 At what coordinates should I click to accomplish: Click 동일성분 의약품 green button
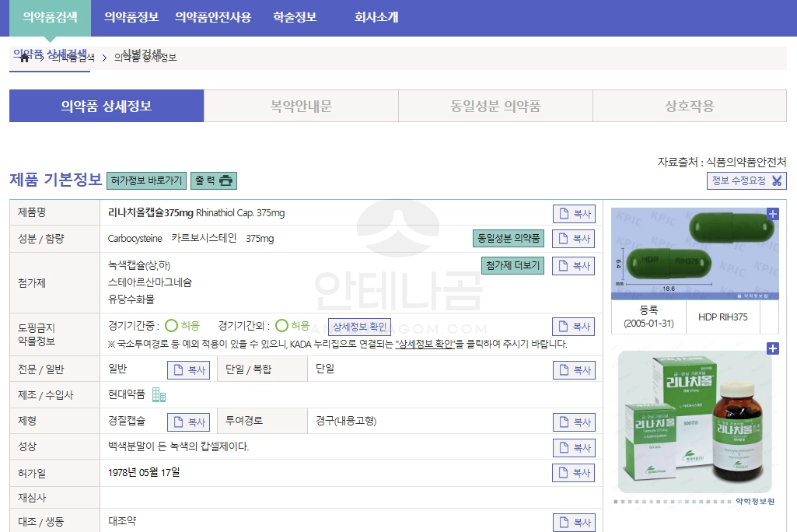point(509,238)
